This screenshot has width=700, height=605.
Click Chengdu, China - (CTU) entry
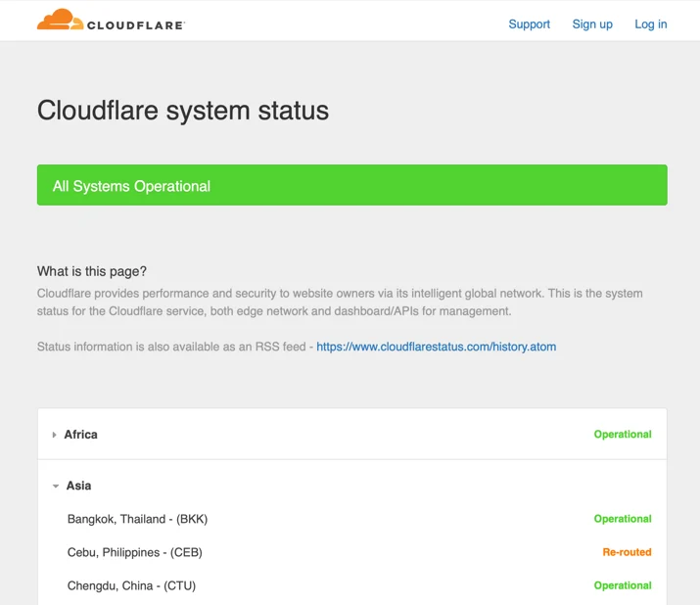pyautogui.click(x=131, y=585)
